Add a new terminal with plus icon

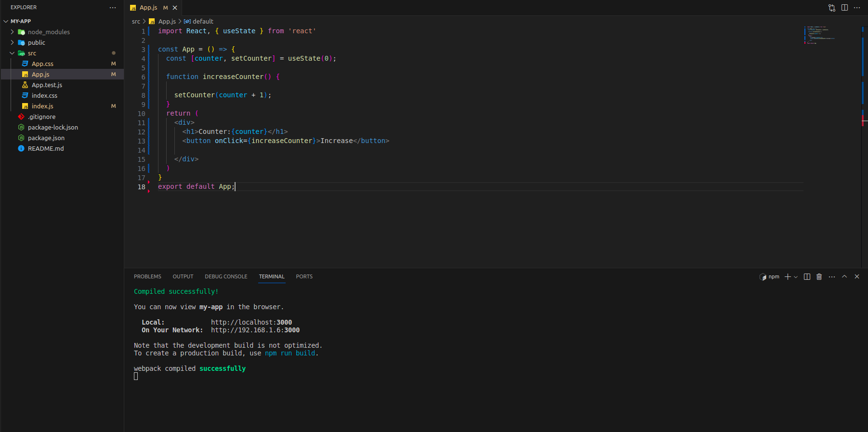pos(788,277)
